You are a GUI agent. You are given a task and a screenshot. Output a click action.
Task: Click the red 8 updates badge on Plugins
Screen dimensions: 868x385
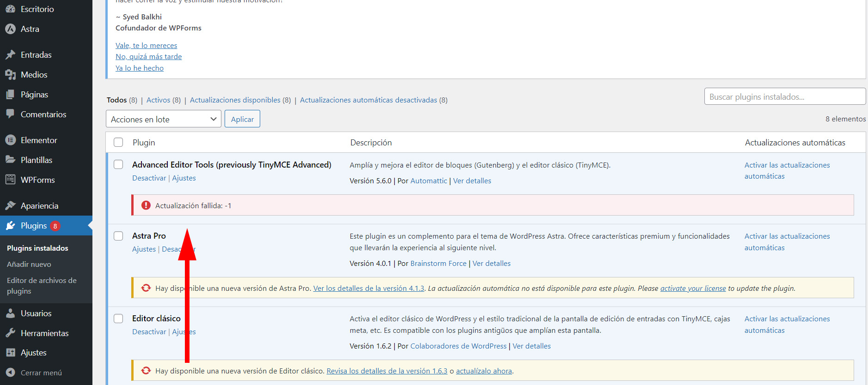[x=55, y=226]
